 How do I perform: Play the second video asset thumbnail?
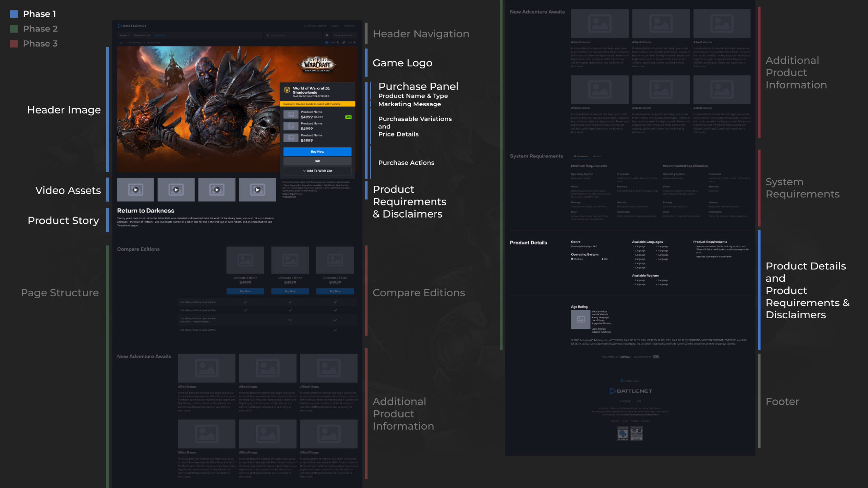[176, 190]
